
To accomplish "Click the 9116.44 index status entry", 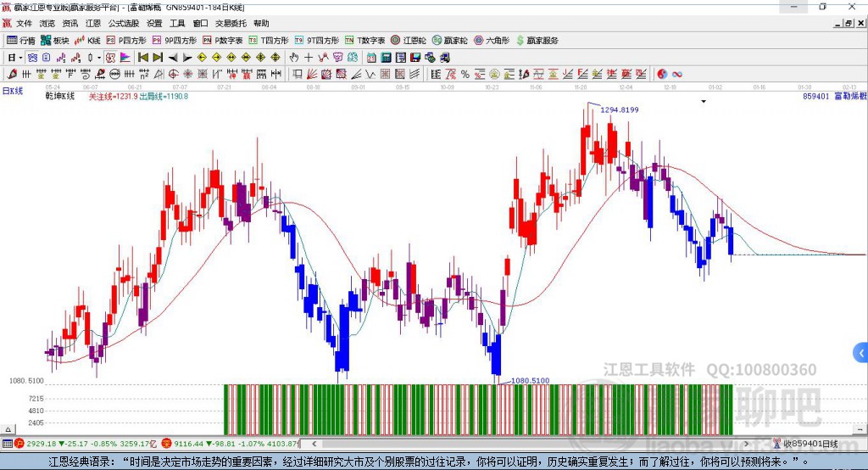I will coord(231,444).
